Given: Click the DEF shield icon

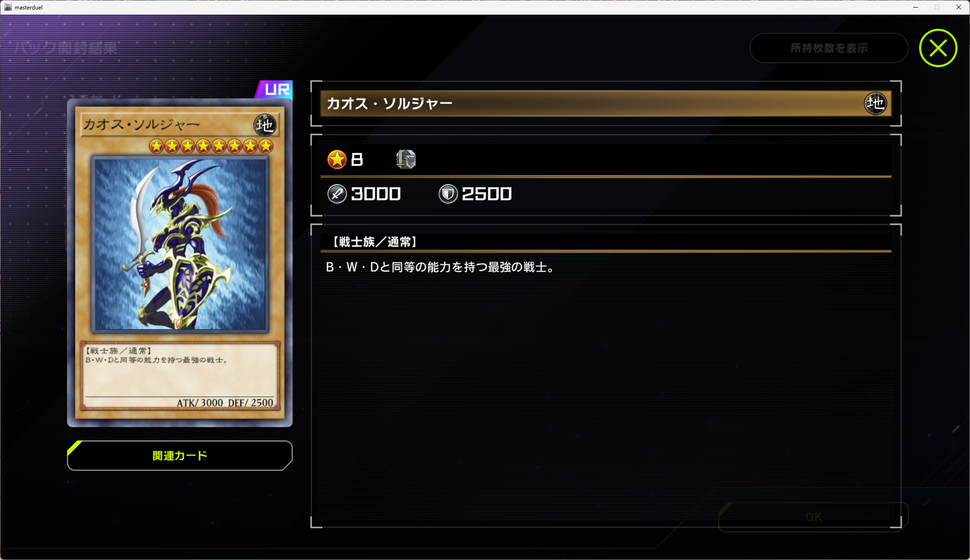Looking at the screenshot, I should tap(448, 194).
